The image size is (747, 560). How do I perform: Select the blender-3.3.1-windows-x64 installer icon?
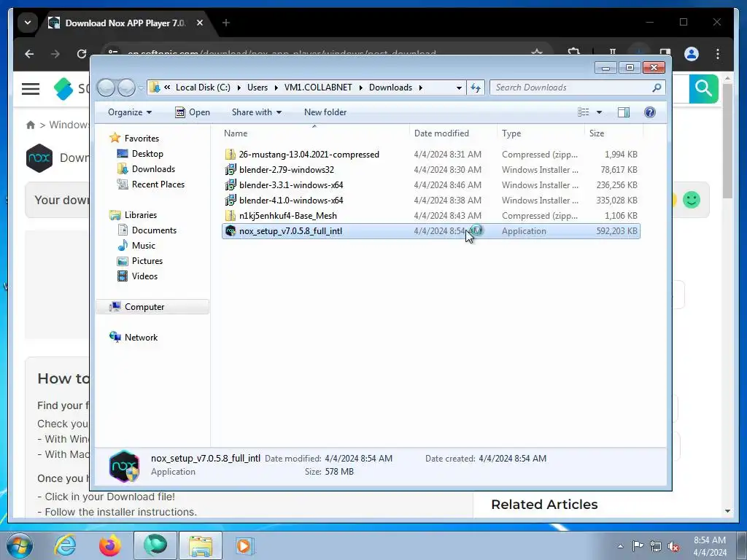pos(231,184)
